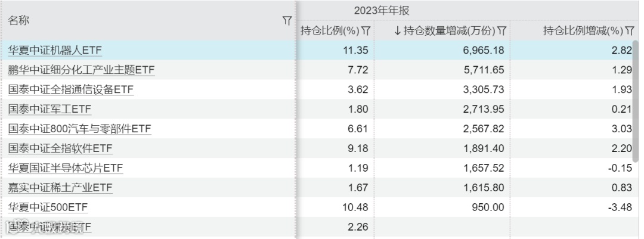
Task: Open 华夏中证机器人ETF fund link
Action: pos(55,51)
